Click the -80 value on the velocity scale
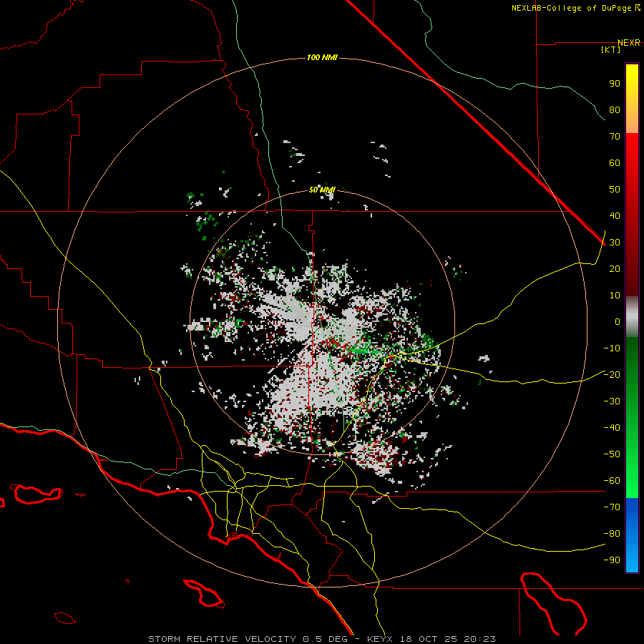Image resolution: width=644 pixels, height=644 pixels. 612,534
